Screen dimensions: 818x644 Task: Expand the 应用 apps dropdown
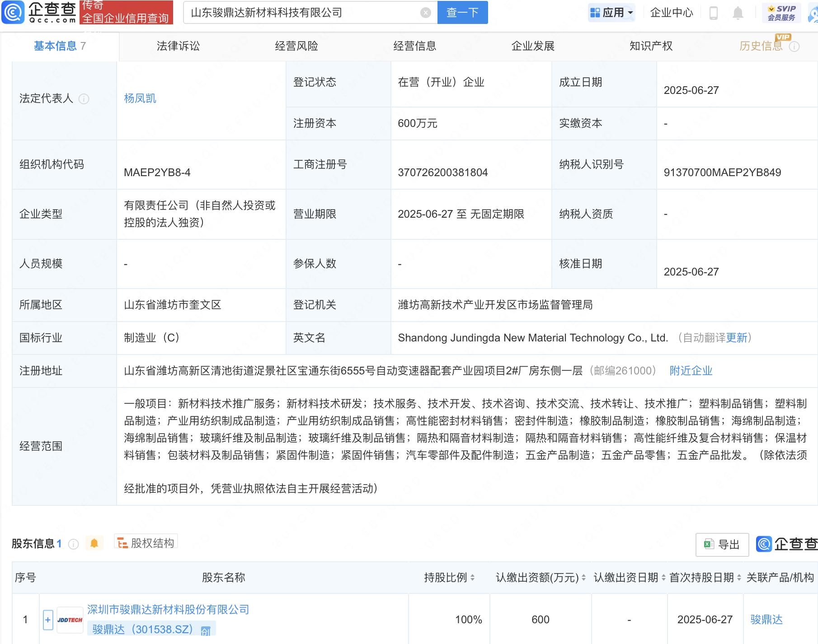[x=611, y=12]
